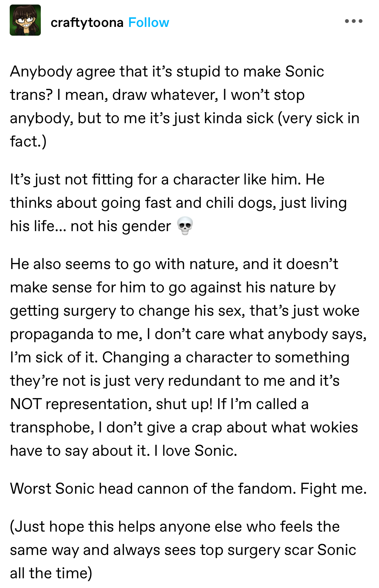Click the word 'fact.)' ending first paragraph

click(28, 141)
